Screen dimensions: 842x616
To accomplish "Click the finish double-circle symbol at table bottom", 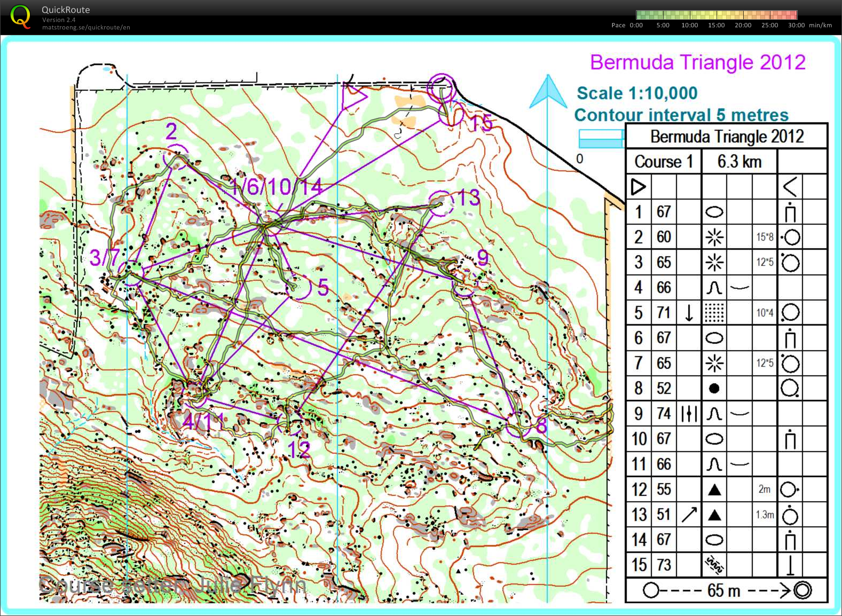I will tap(802, 590).
